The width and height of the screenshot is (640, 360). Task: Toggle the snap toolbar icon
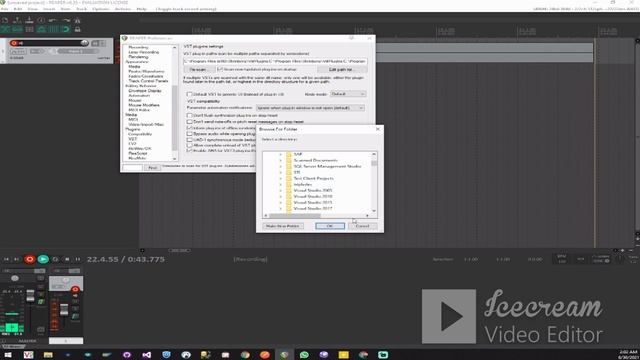tap(65, 29)
